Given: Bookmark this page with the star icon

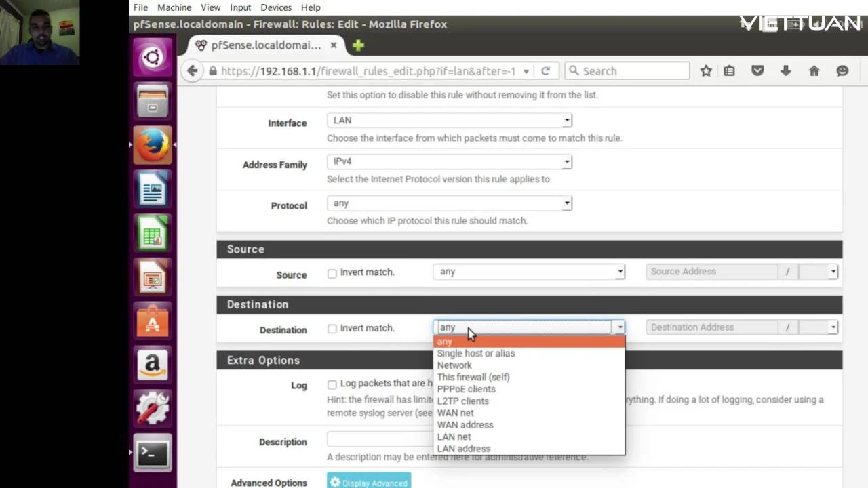Looking at the screenshot, I should tap(706, 71).
